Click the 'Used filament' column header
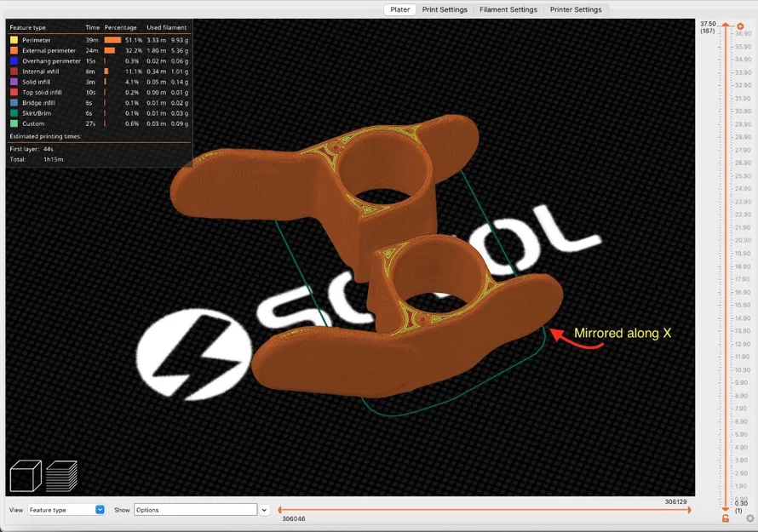 click(x=166, y=27)
